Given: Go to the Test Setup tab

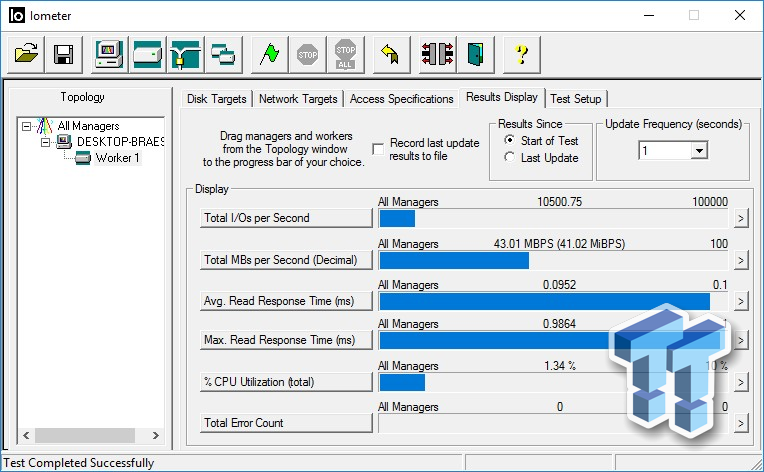Looking at the screenshot, I should click(576, 99).
